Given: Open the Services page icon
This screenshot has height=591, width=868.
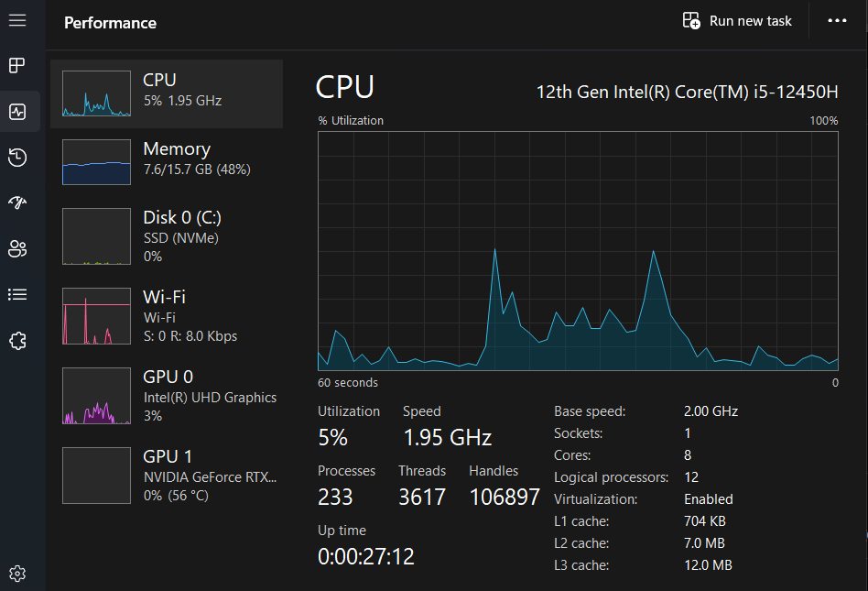Looking at the screenshot, I should (17, 341).
